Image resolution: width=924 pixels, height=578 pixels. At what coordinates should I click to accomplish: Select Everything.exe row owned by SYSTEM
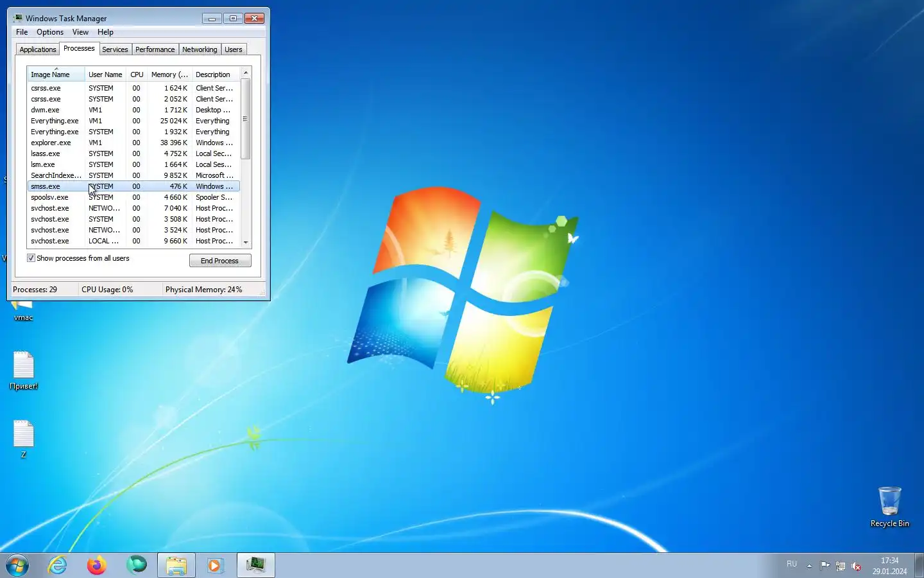133,132
